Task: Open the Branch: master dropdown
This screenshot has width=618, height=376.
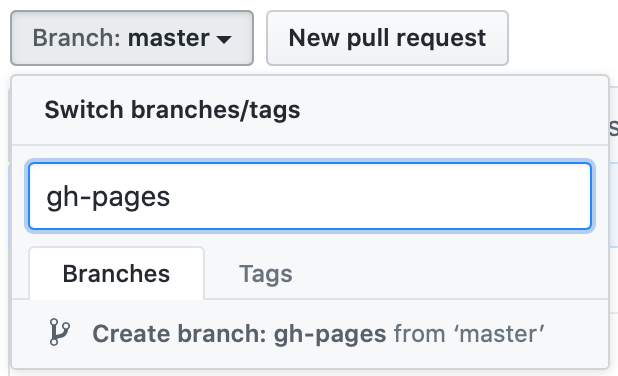Action: coord(132,38)
